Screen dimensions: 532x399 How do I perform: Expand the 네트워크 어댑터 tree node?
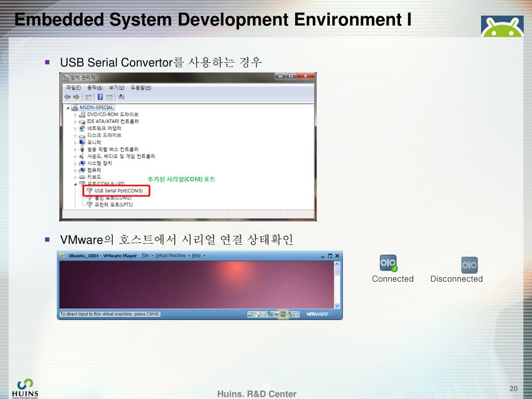click(75, 129)
